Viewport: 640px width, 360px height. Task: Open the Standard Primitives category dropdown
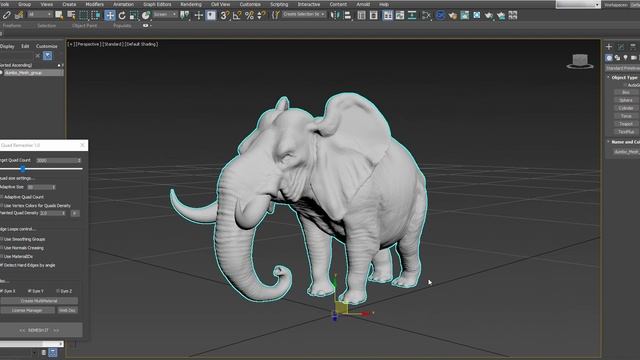pyautogui.click(x=622, y=68)
